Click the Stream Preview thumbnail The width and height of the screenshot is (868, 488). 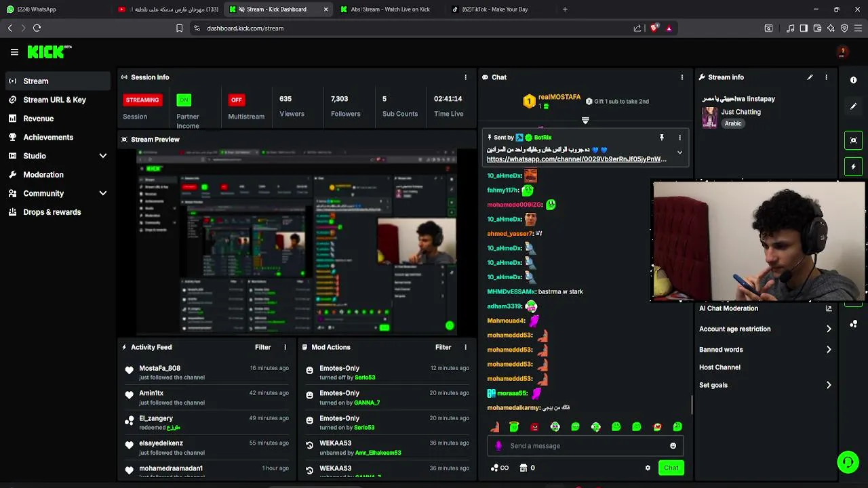[x=296, y=242]
